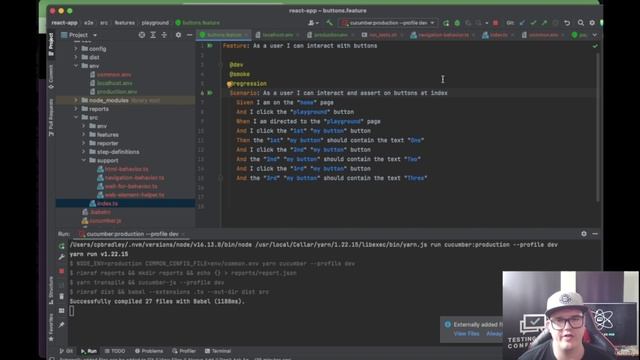Click the Git update project arrow
Viewport: 640px width, 360px height.
[x=522, y=23]
